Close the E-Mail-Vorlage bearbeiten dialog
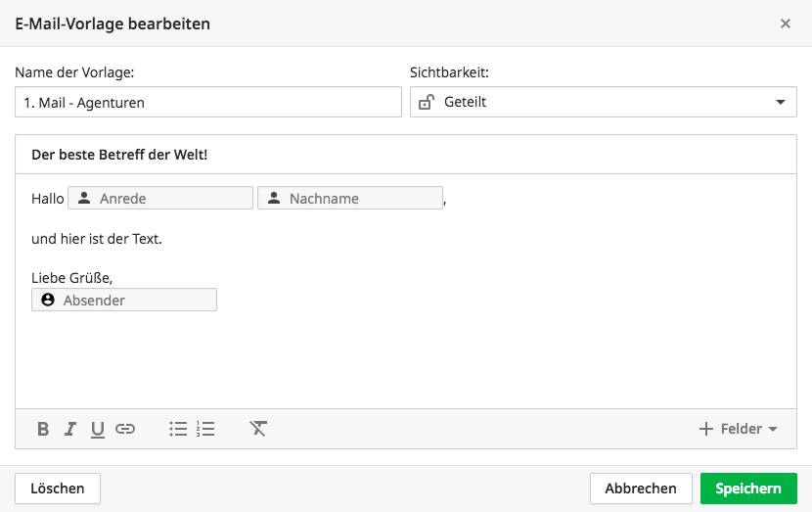Image resolution: width=812 pixels, height=512 pixels. click(785, 23)
